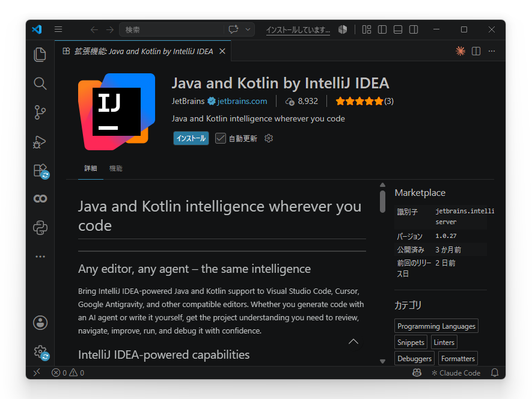
Task: Open errors and warnings in status bar
Action: click(x=68, y=373)
